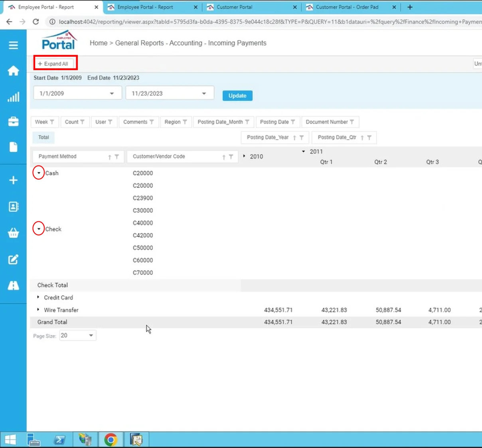Open PowerShell from the taskbar
Image resolution: width=482 pixels, height=448 pixels.
(x=60, y=440)
